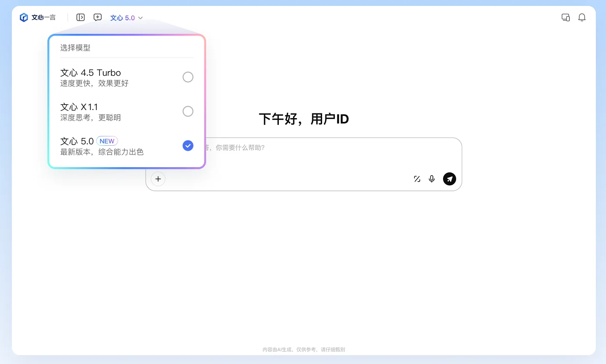Click the checked 文心 5.0 radio button
Viewport: 606px width, 364px height.
tap(188, 146)
